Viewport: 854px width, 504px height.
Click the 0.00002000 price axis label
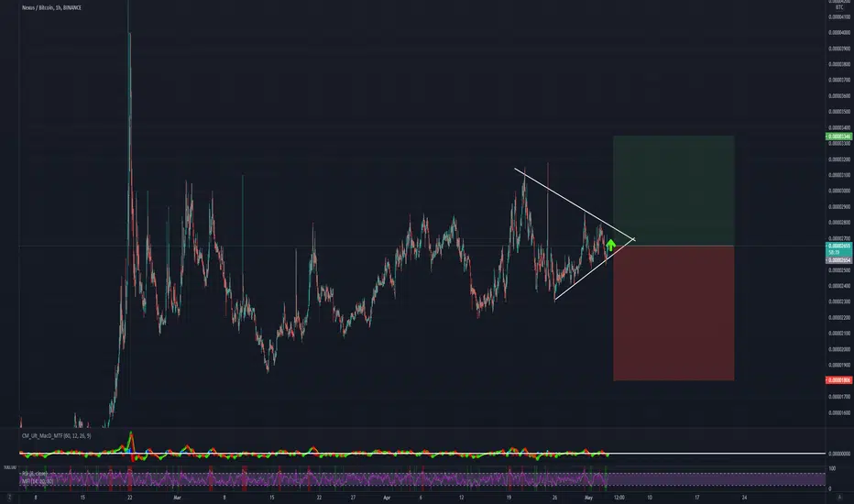coord(839,349)
